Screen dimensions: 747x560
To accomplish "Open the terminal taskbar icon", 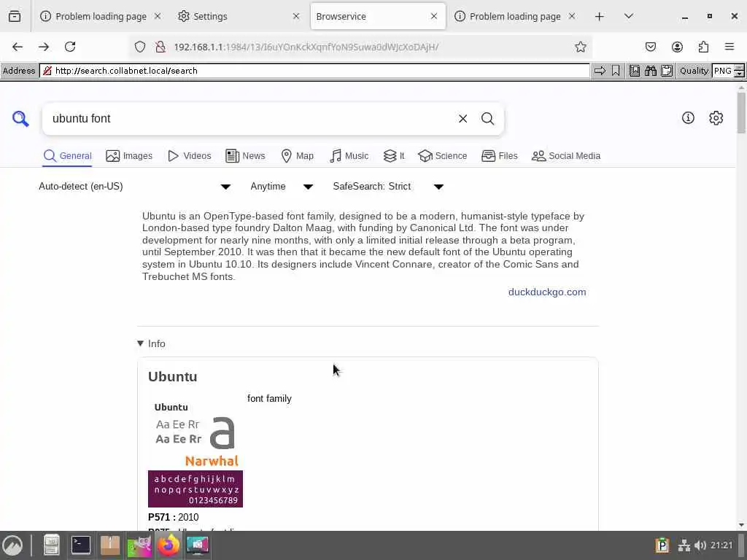I will [x=80, y=545].
